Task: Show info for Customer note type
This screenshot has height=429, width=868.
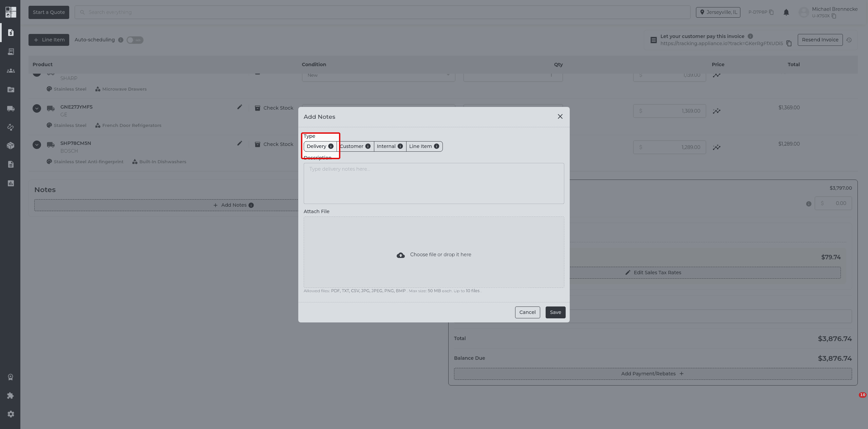Action: coord(368,146)
